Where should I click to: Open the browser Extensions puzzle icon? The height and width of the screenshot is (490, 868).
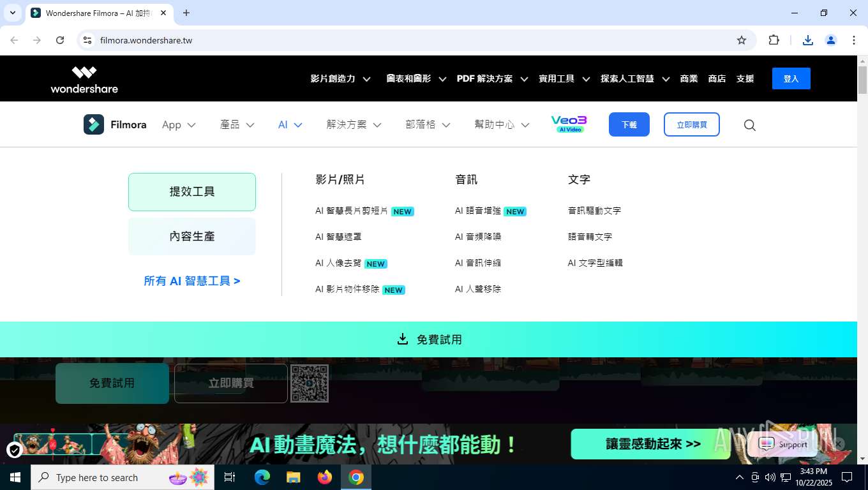point(774,40)
